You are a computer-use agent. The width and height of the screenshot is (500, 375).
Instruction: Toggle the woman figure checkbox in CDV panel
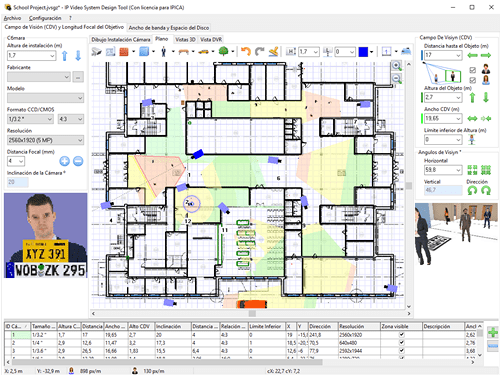(472, 80)
